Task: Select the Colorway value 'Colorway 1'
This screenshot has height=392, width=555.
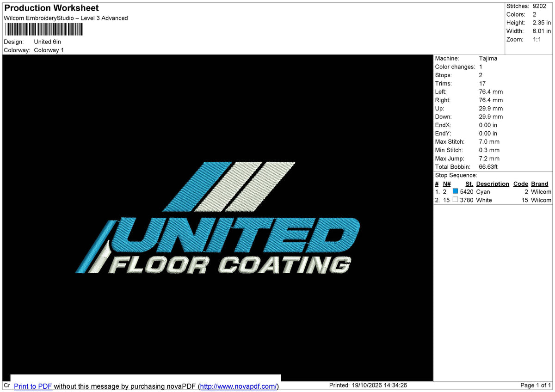Action: pyautogui.click(x=49, y=50)
